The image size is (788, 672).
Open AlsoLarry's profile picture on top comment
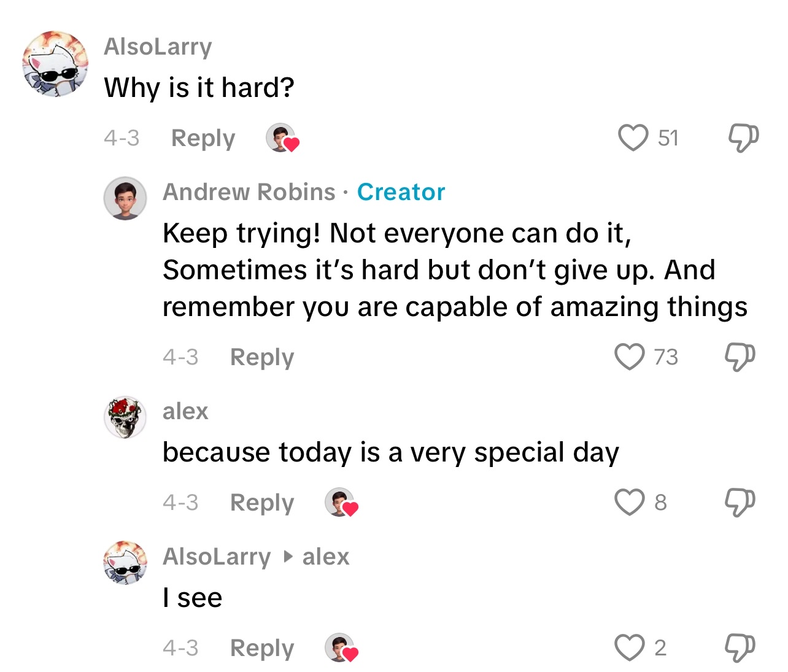tap(55, 64)
